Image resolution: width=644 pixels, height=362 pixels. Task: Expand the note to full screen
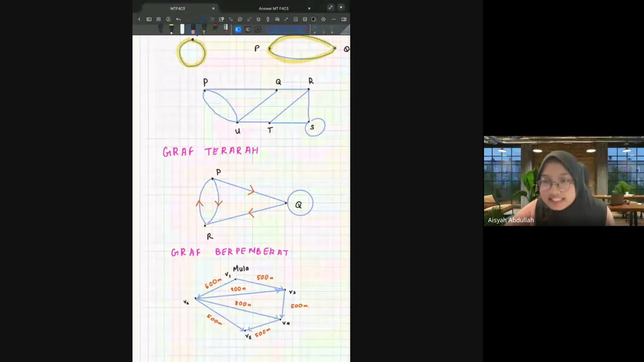[x=330, y=8]
